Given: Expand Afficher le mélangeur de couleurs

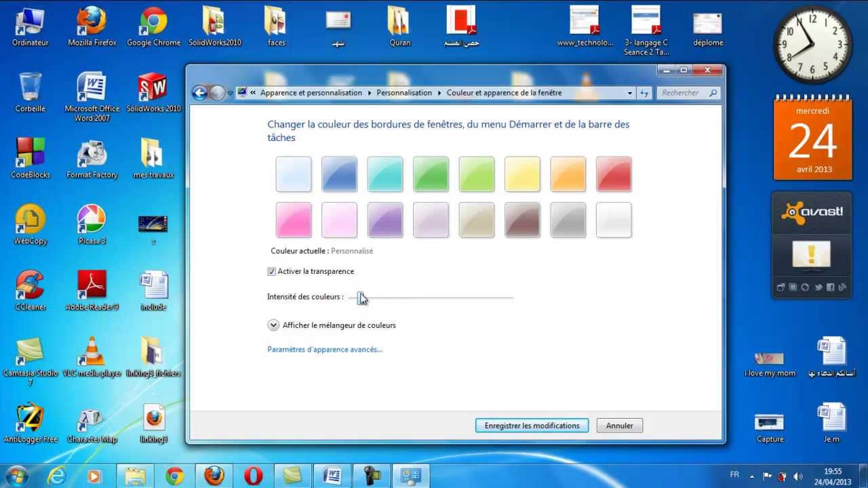Looking at the screenshot, I should pos(273,325).
